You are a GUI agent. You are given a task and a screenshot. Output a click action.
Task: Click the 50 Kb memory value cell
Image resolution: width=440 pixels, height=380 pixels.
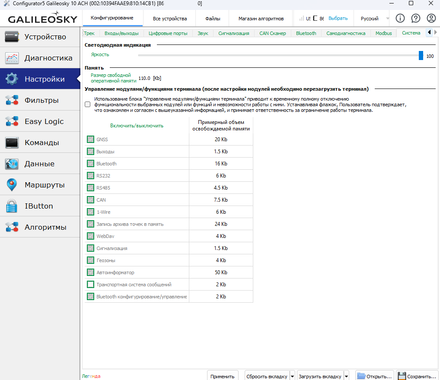[x=221, y=272]
